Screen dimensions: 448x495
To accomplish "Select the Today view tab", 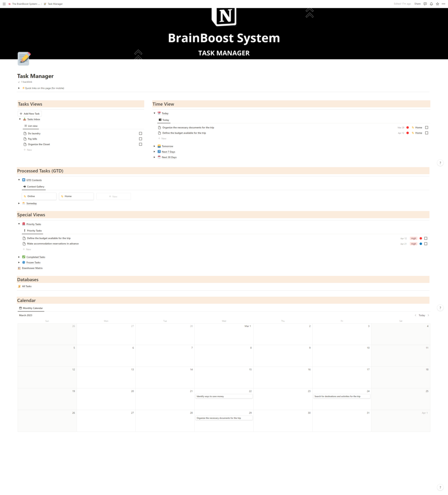I will (164, 120).
